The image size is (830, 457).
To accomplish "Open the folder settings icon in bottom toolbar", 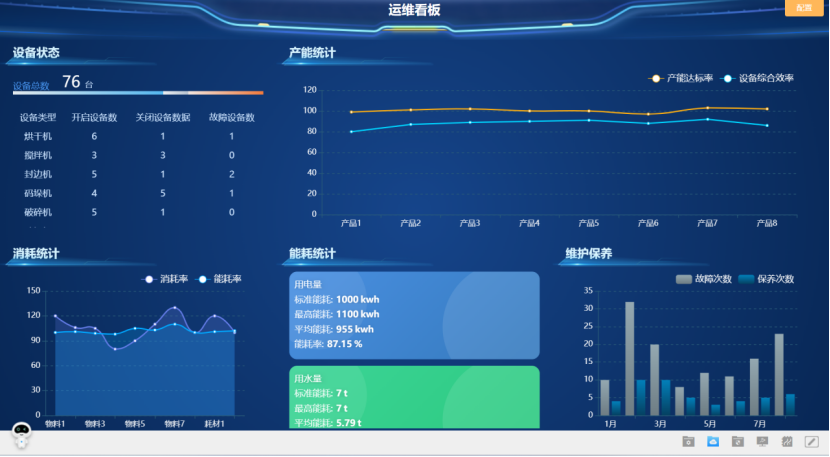I will (688, 441).
